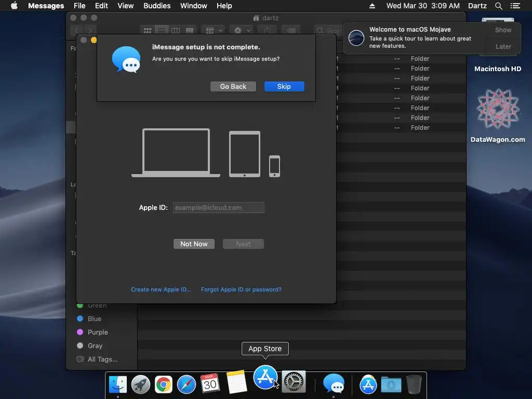Click the Skip button in iMessage dialog
This screenshot has height=399, width=532.
coord(284,87)
